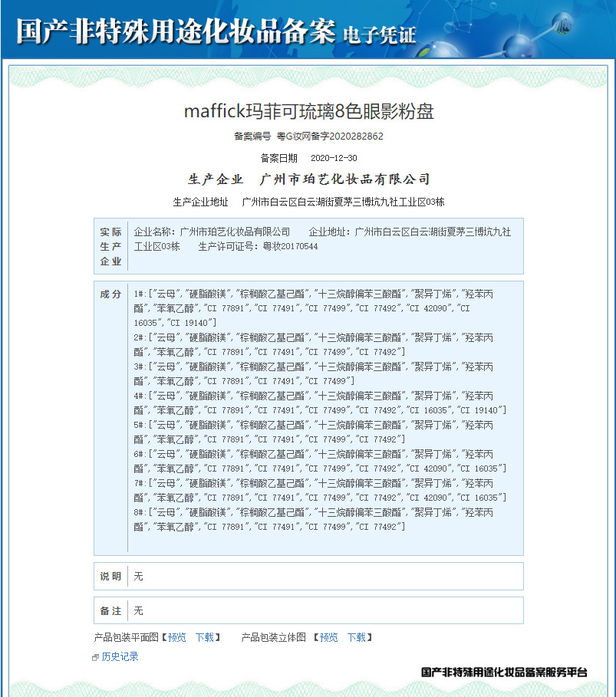Click the 实际生产企业 section label
Screen dimensions: 616x697
click(x=110, y=247)
